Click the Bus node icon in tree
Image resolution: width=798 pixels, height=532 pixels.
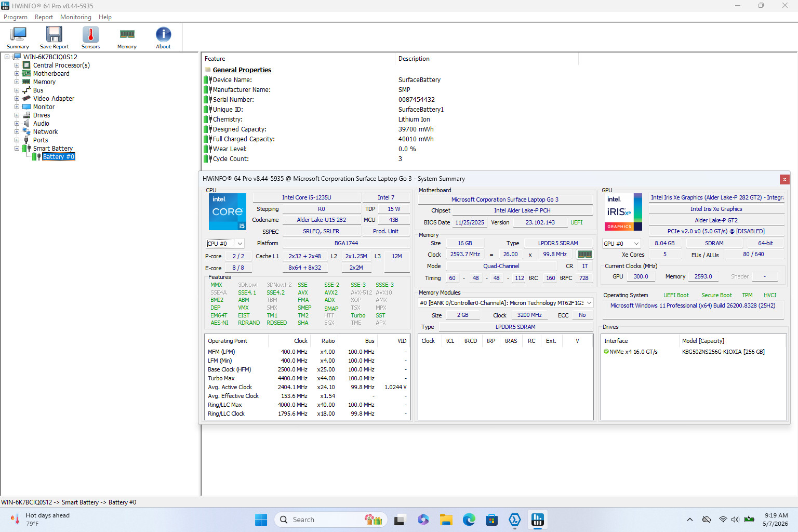pos(26,90)
